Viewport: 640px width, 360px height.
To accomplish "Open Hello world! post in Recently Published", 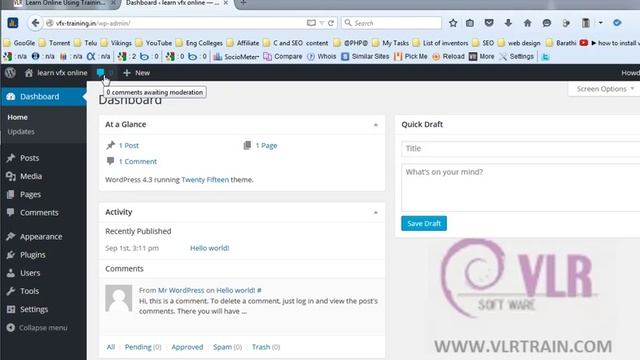I will (x=209, y=248).
